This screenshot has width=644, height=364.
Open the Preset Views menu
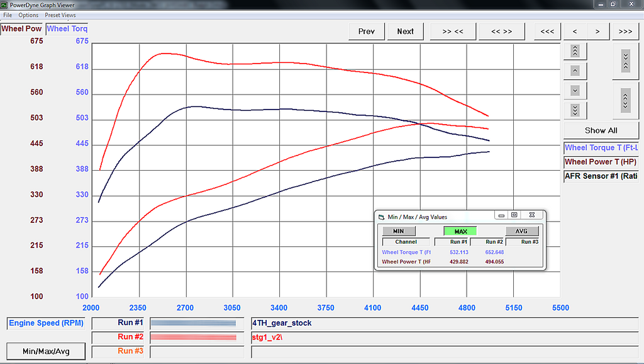[x=60, y=15]
